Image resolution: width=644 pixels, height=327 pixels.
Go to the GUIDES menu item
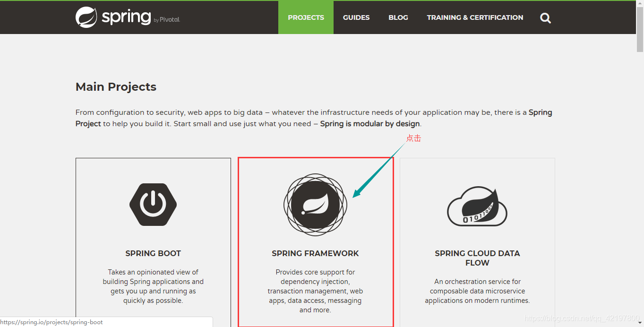356,17
